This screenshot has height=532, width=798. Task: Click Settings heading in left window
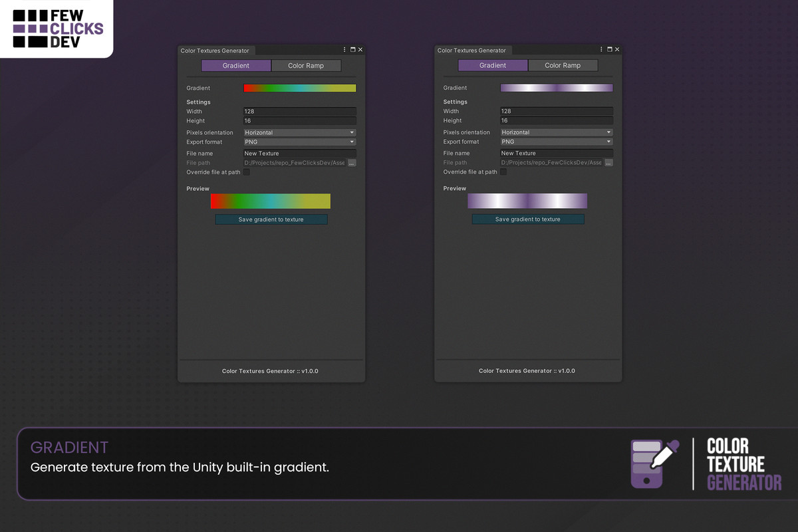coord(198,102)
